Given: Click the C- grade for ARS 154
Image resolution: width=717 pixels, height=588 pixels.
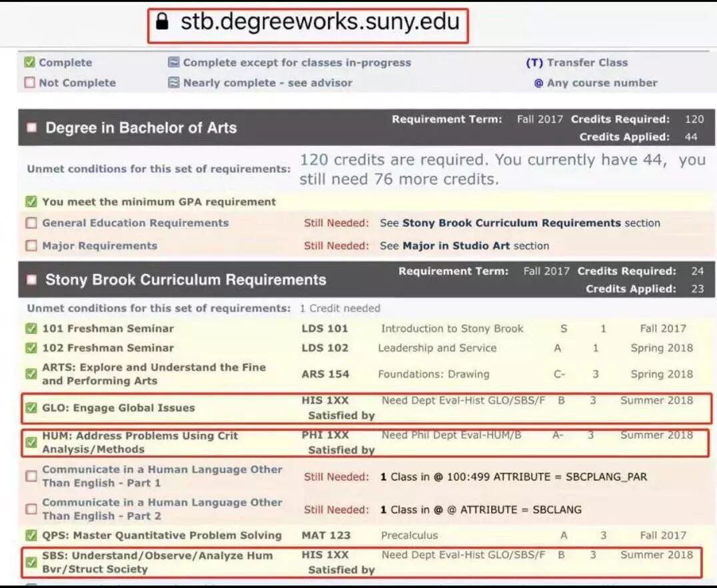Looking at the screenshot, I should tap(559, 374).
